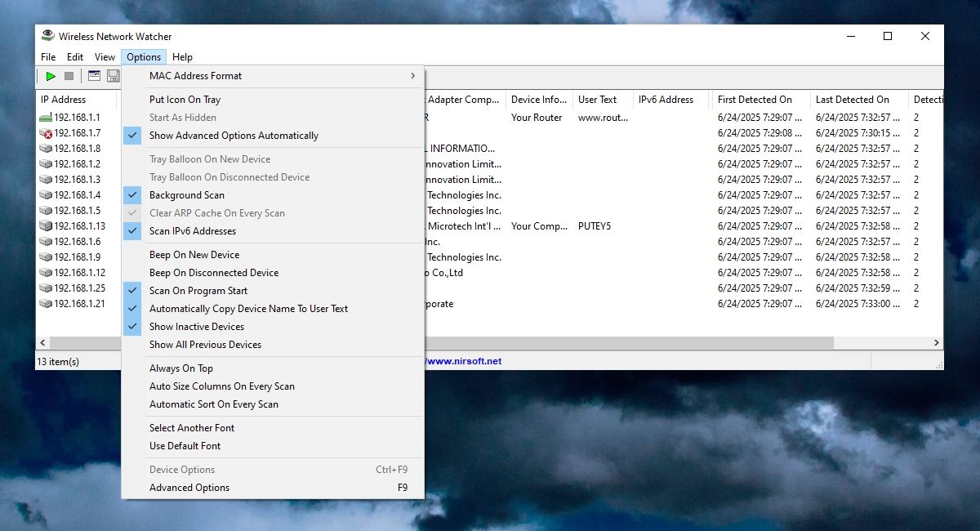Turn on Always On Top
The height and width of the screenshot is (531, 980).
(x=273, y=368)
